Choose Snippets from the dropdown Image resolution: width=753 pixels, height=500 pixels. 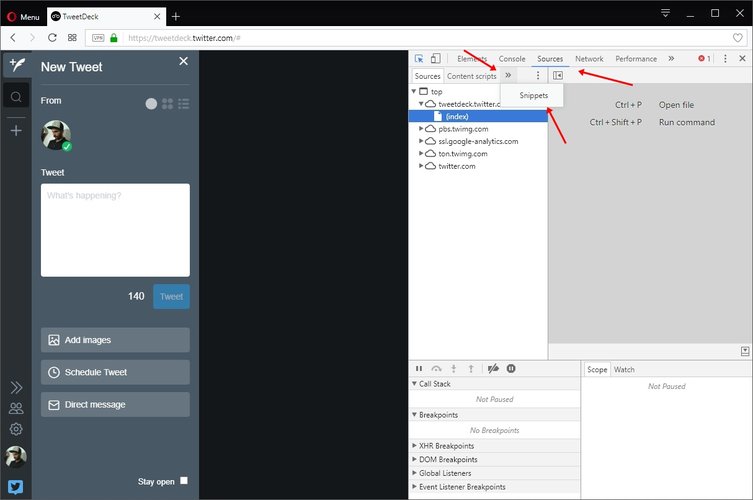click(533, 95)
